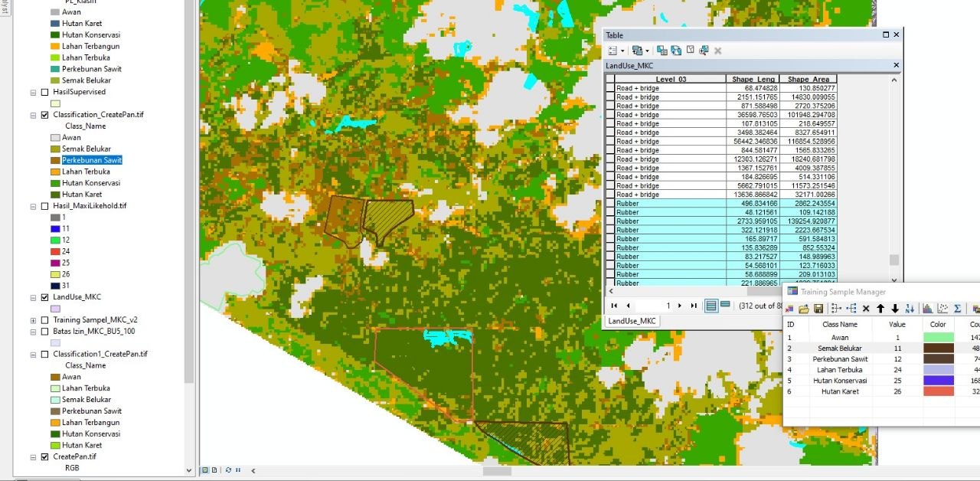Show all records button in Table
980x481 pixels.
tap(711, 306)
